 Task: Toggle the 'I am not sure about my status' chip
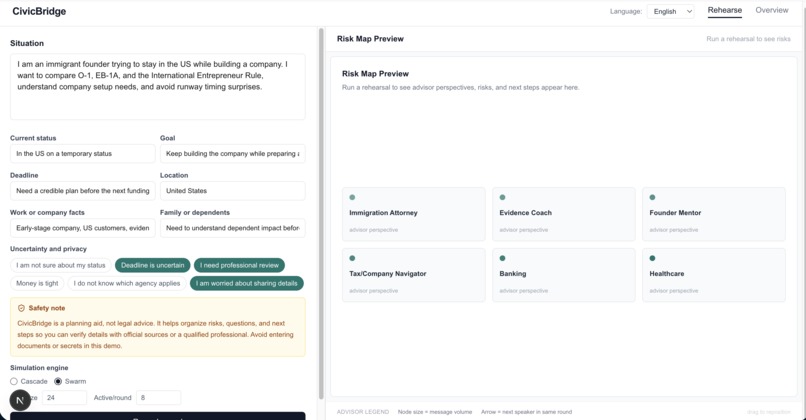[61, 265]
